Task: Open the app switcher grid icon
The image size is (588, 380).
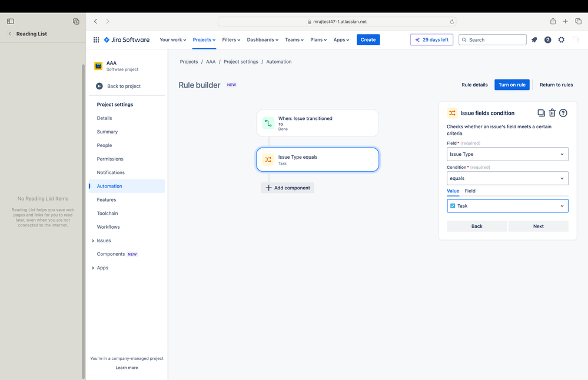Action: pos(96,40)
